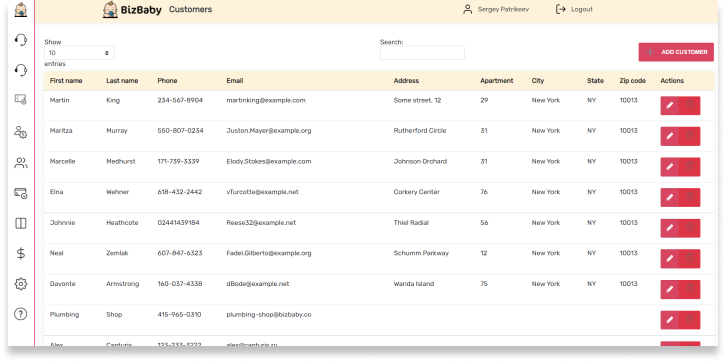Open the help question mark icon

pyautogui.click(x=20, y=314)
